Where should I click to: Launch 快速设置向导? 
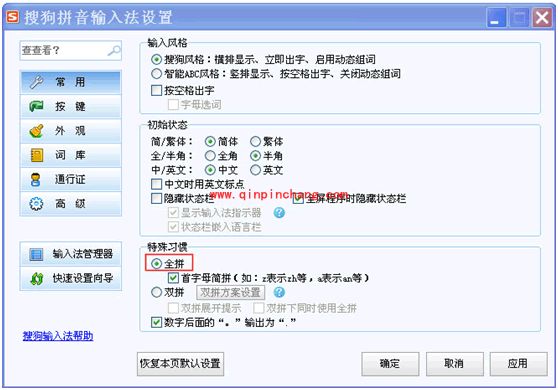[x=70, y=278]
